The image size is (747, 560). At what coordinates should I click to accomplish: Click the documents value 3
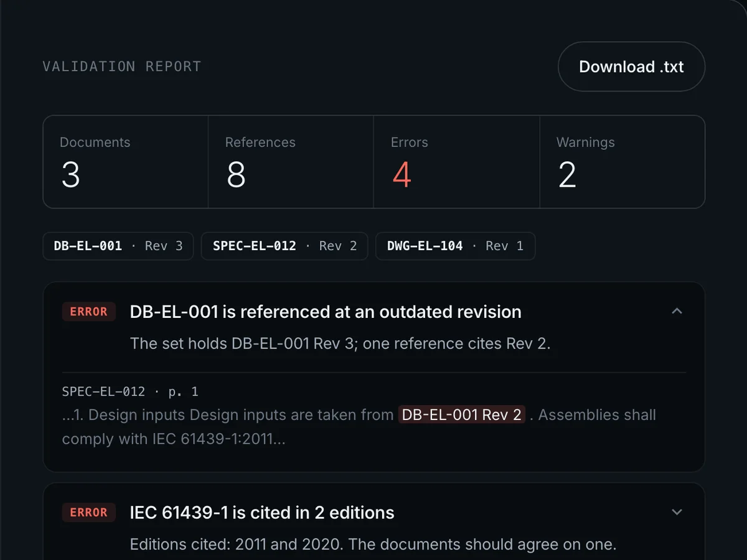[70, 175]
